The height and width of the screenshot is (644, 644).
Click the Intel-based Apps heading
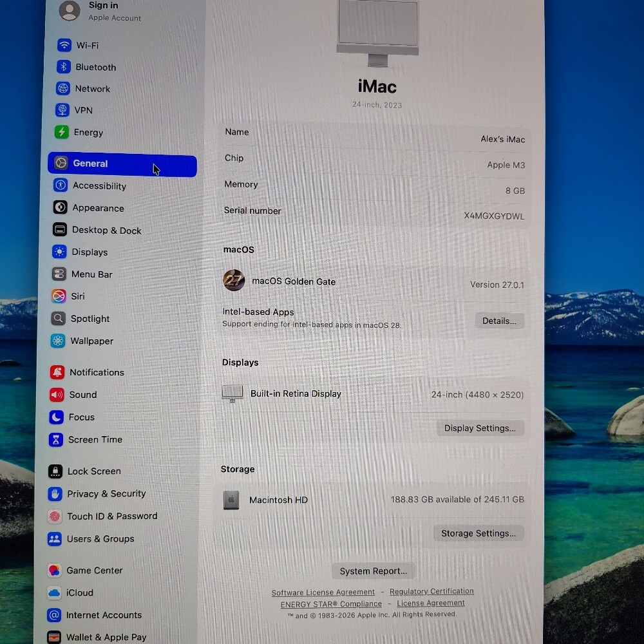click(x=258, y=312)
